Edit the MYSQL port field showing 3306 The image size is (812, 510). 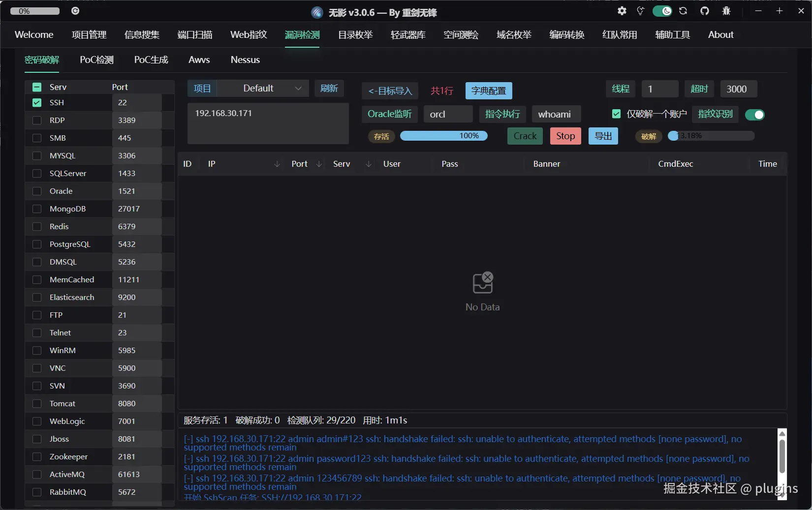pyautogui.click(x=137, y=155)
